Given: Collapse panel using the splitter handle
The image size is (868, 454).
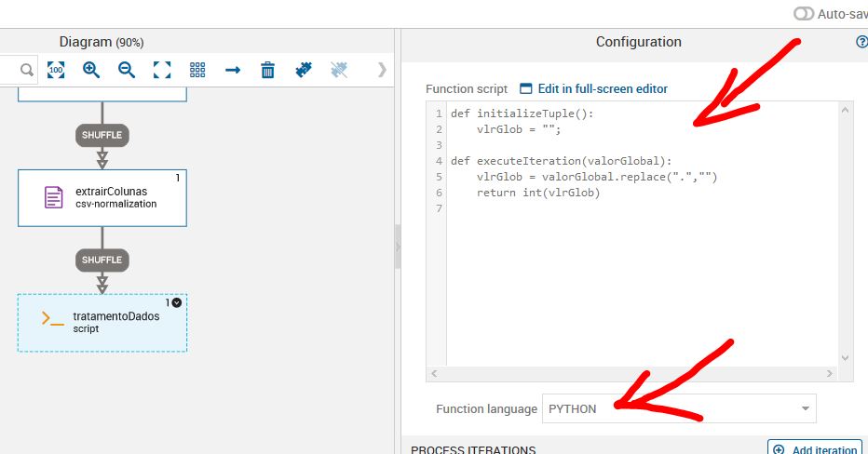Looking at the screenshot, I should (398, 247).
